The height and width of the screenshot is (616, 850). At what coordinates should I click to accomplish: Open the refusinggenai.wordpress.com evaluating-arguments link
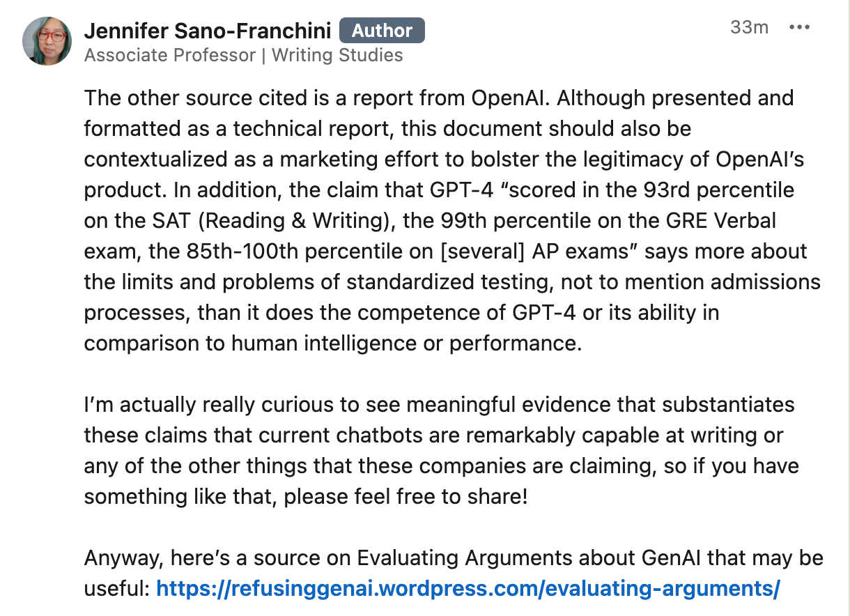click(x=467, y=589)
